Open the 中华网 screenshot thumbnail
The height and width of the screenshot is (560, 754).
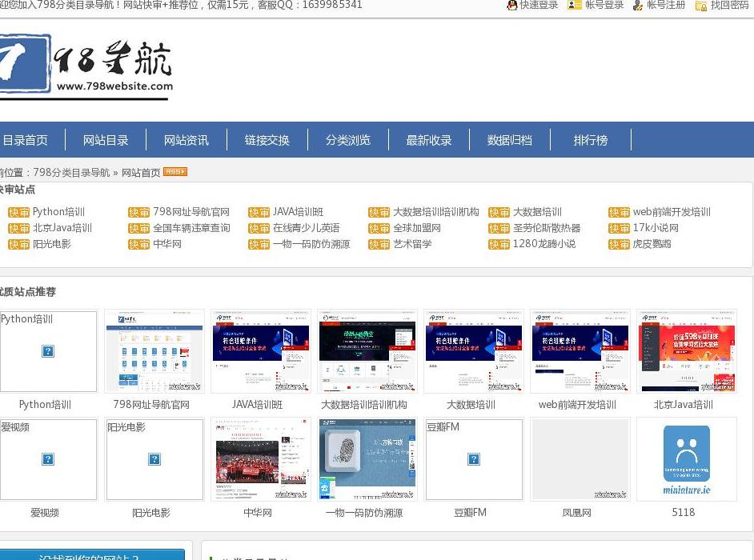(x=261, y=459)
